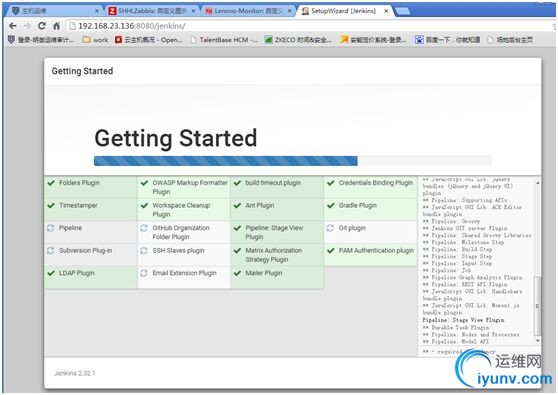Click the install log vertical scrollbar thumb
Viewport: 558px width, 395px height.
tap(537, 306)
